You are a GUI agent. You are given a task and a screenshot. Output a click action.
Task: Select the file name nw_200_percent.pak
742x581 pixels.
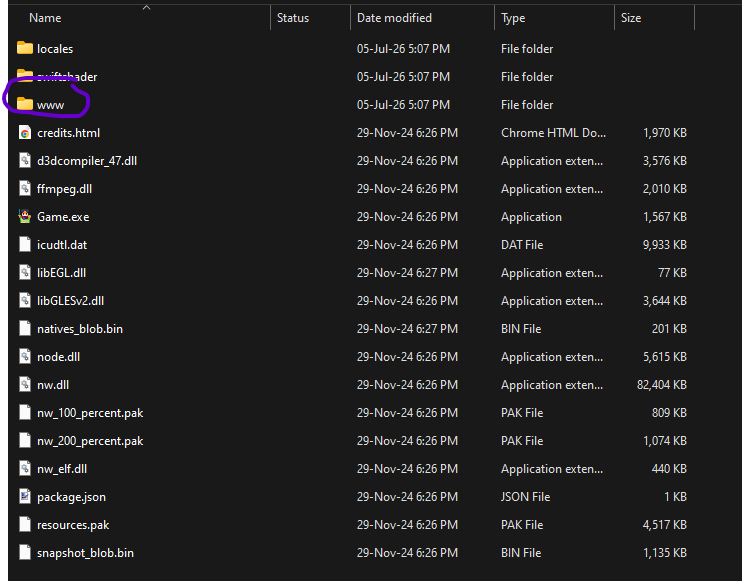(x=90, y=441)
